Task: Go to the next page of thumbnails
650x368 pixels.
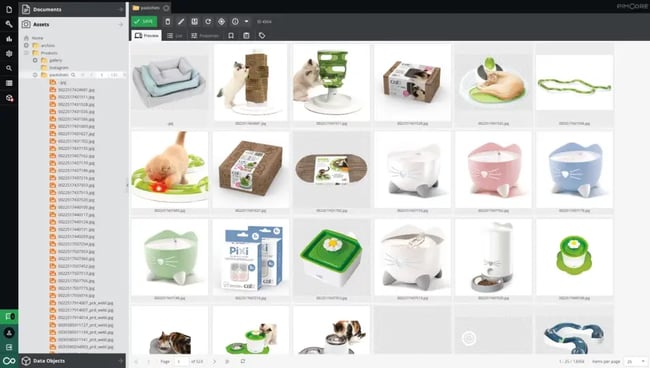Action: 214,361
